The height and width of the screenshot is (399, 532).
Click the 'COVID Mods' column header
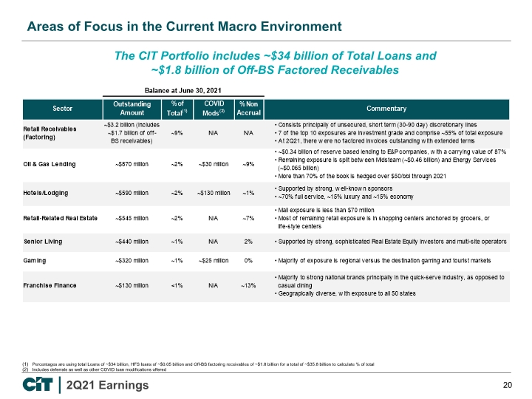point(214,109)
